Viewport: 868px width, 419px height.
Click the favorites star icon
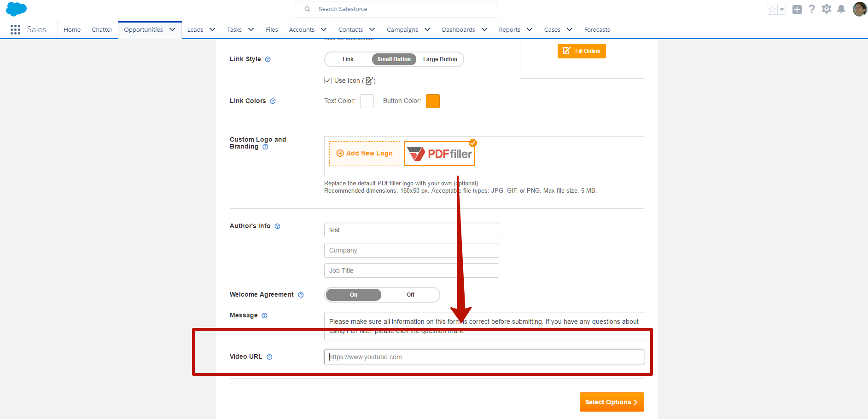[x=772, y=9]
